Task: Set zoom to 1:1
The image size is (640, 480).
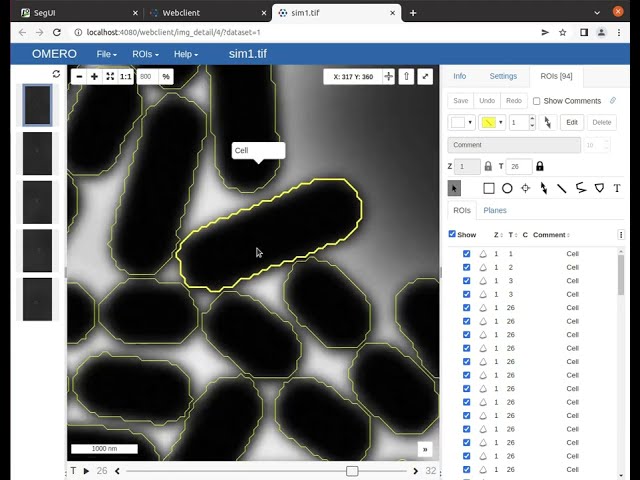Action: (125, 76)
